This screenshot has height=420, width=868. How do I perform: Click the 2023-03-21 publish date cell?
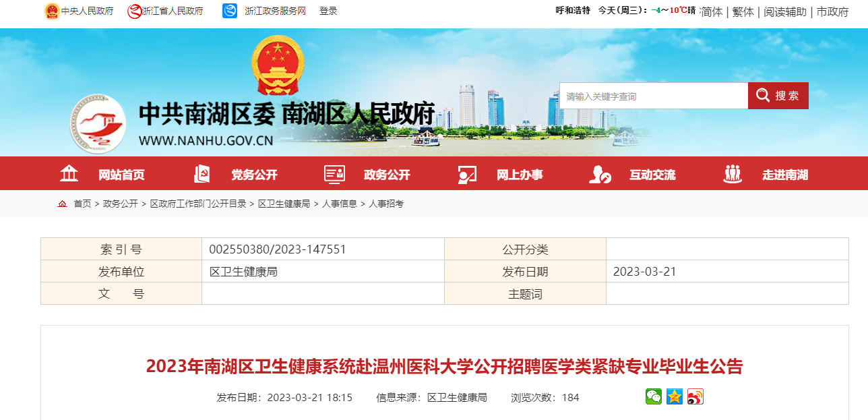[727, 272]
